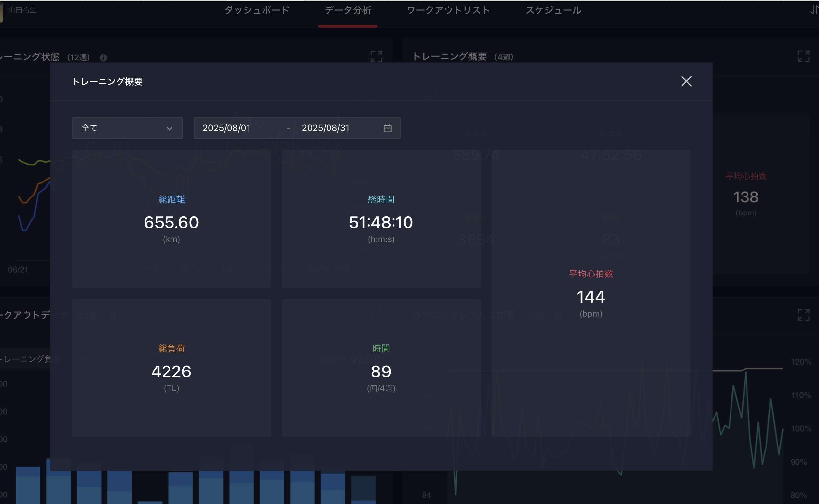The width and height of the screenshot is (819, 504).
Task: Go to the スケジュール tab
Action: point(553,10)
